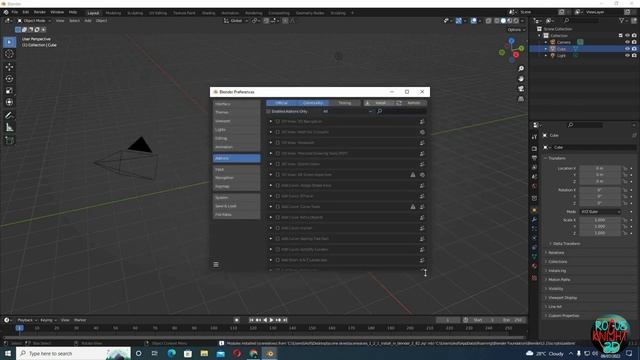Image resolution: width=640 pixels, height=360 pixels.
Task: Open the Blender taskbar icon
Action: [270, 353]
